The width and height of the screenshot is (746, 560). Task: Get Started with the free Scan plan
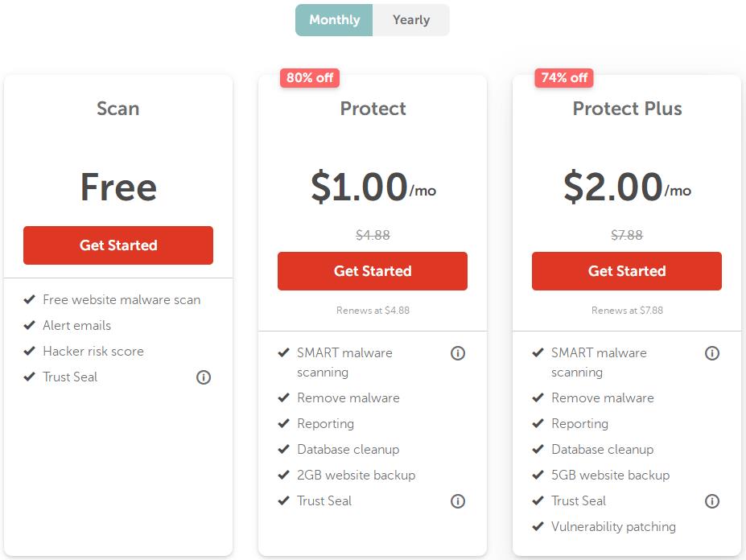(118, 245)
